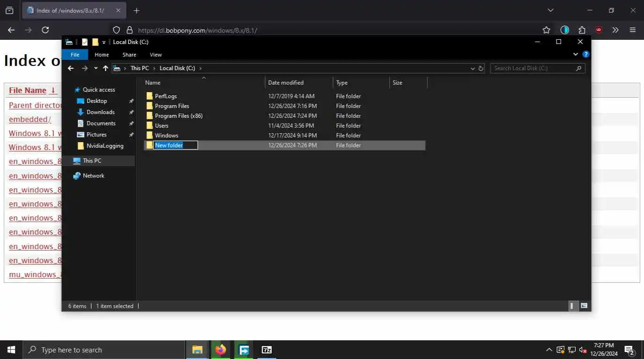Image resolution: width=644 pixels, height=359 pixels.
Task: Click the Firefox address bar URL
Action: [198, 30]
